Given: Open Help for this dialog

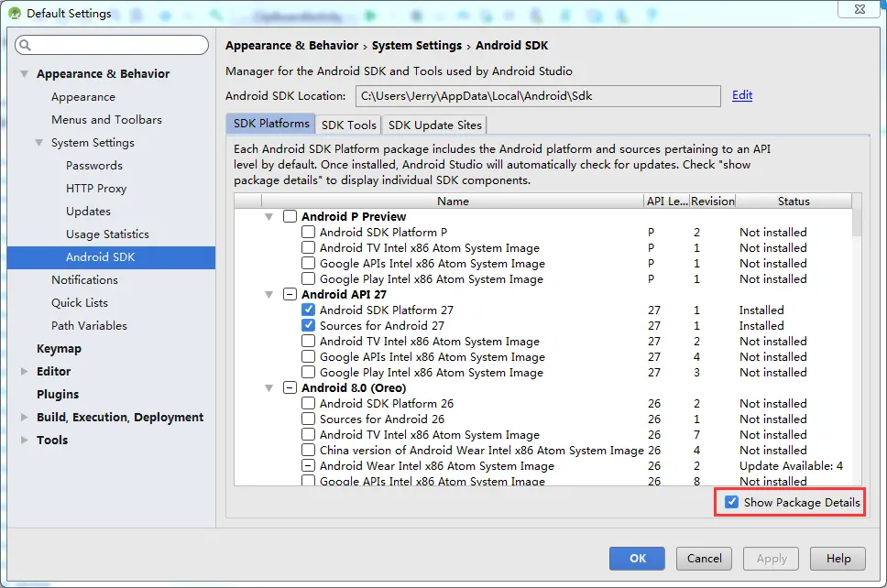Looking at the screenshot, I should coord(838,559).
